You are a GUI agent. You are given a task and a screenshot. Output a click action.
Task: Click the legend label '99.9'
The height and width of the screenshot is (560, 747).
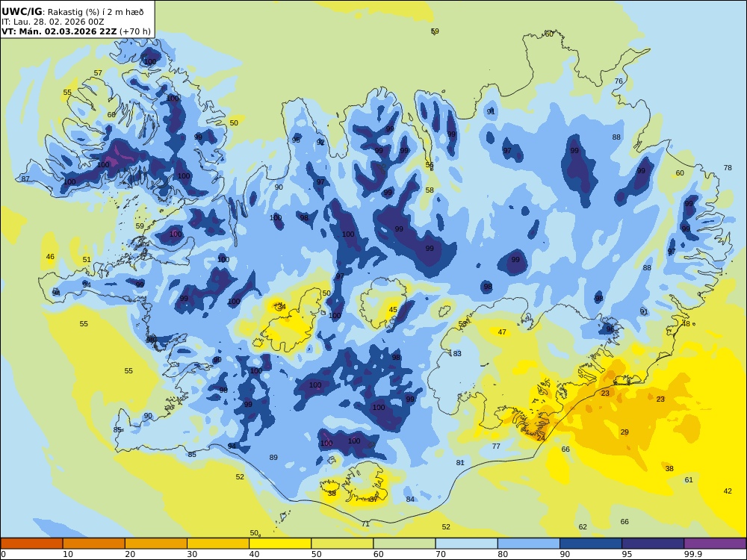pos(692,554)
